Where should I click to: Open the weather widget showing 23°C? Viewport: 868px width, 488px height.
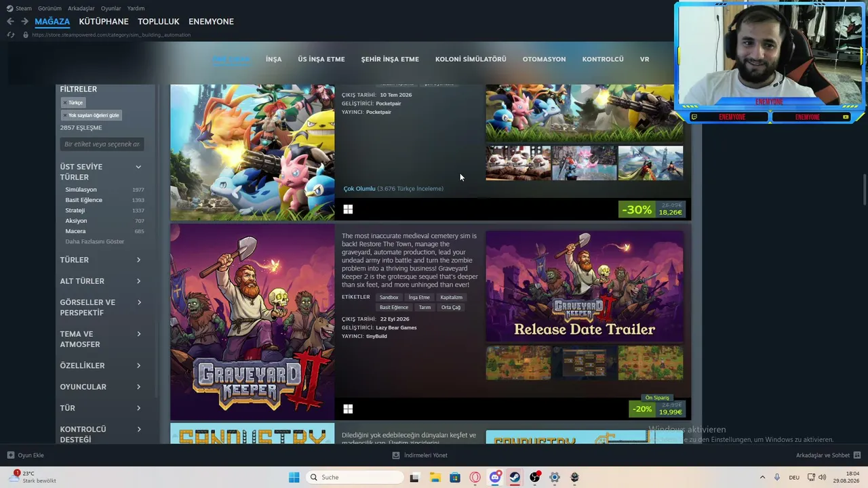coord(34,477)
